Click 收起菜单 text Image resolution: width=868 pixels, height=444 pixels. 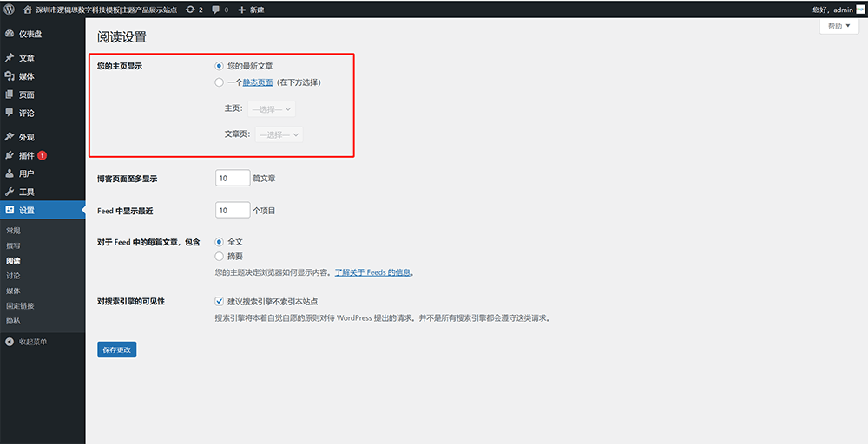point(33,342)
